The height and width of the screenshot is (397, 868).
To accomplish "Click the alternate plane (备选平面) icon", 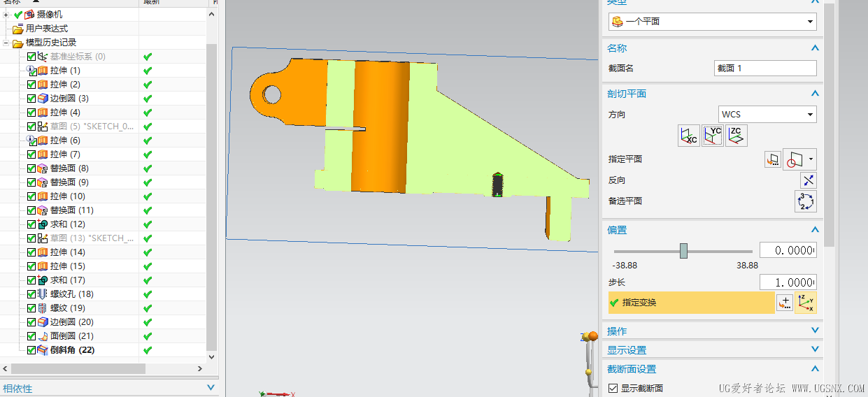I will pyautogui.click(x=806, y=201).
